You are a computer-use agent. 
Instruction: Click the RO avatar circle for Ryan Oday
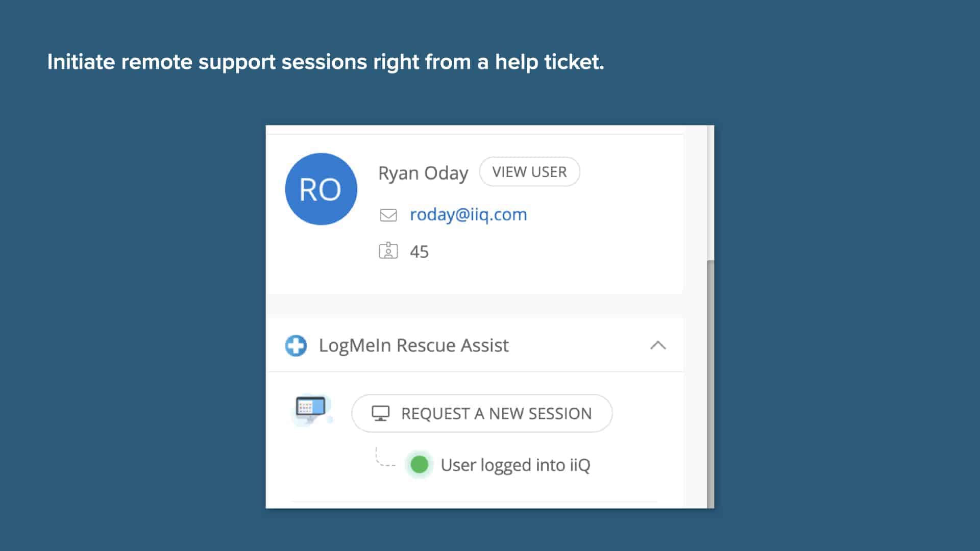click(x=321, y=189)
